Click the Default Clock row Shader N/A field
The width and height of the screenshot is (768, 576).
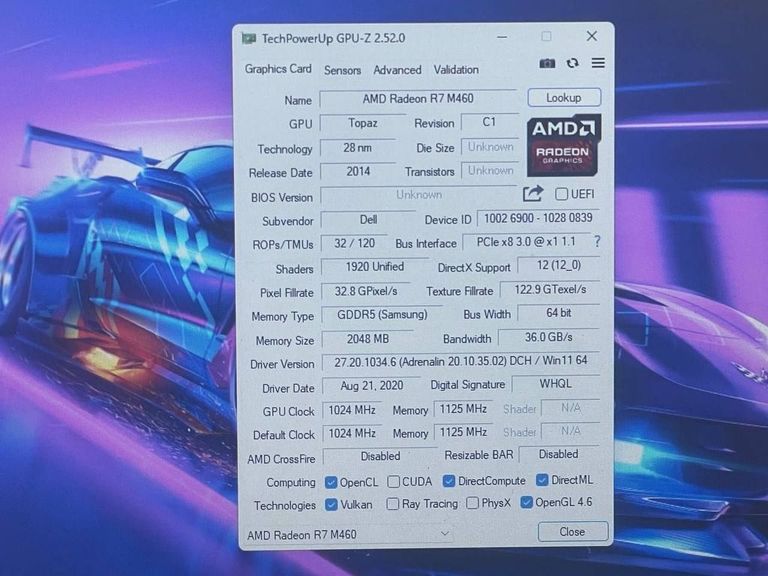pyautogui.click(x=571, y=431)
